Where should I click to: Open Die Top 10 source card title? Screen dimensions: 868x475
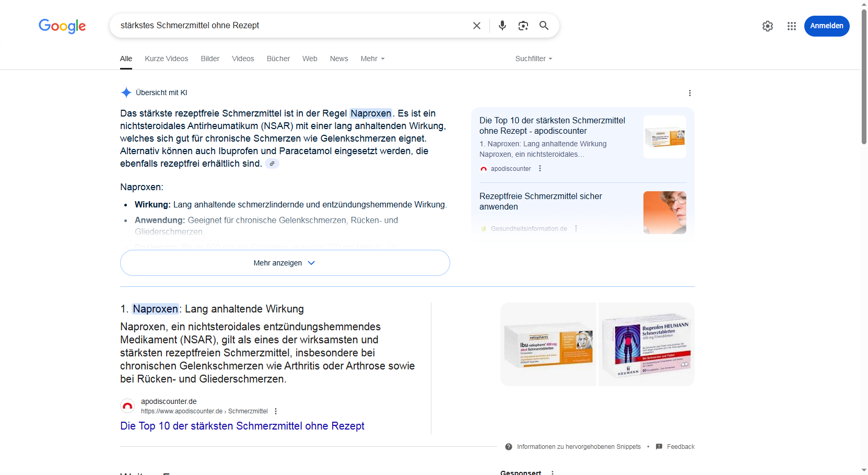tap(552, 125)
